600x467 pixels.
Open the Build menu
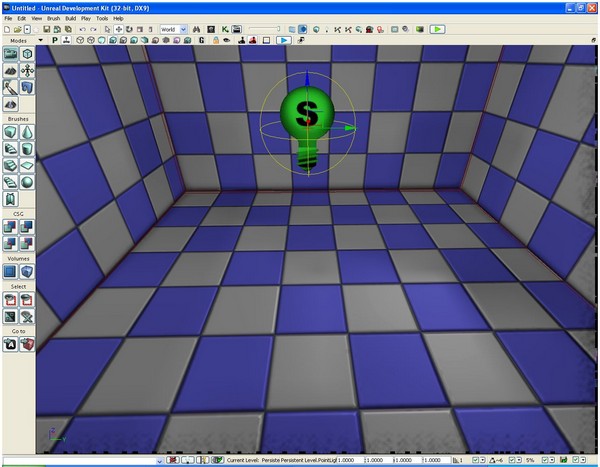[70, 18]
